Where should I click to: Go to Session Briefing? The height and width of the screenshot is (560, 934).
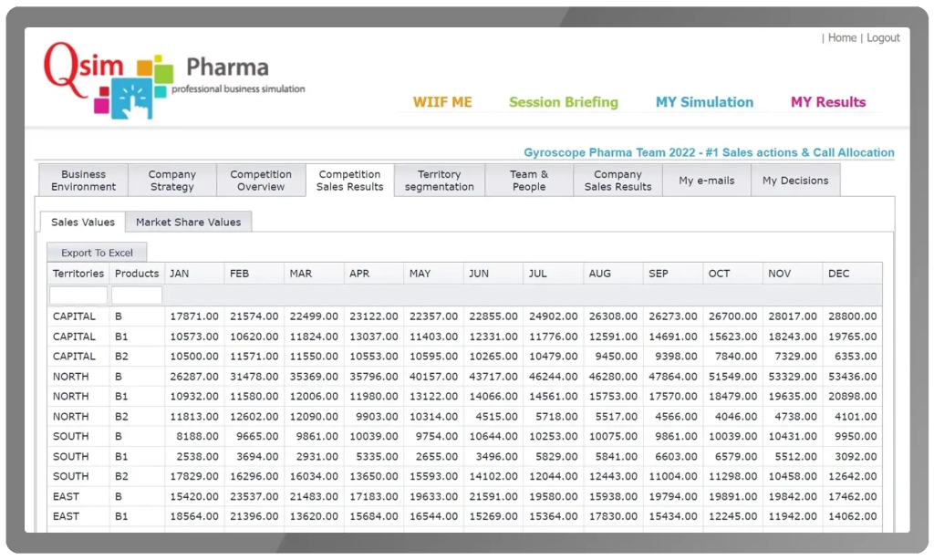tap(563, 102)
